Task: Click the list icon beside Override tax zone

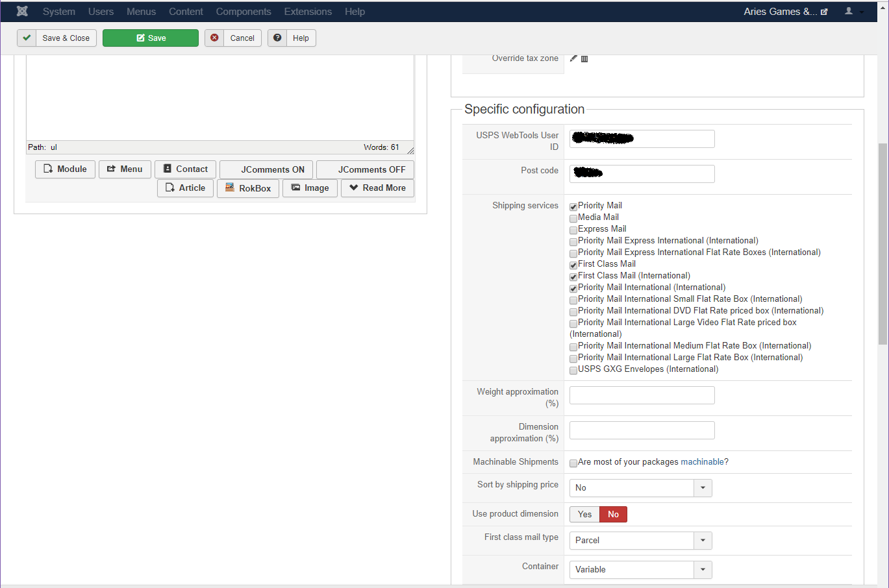Action: 584,58
